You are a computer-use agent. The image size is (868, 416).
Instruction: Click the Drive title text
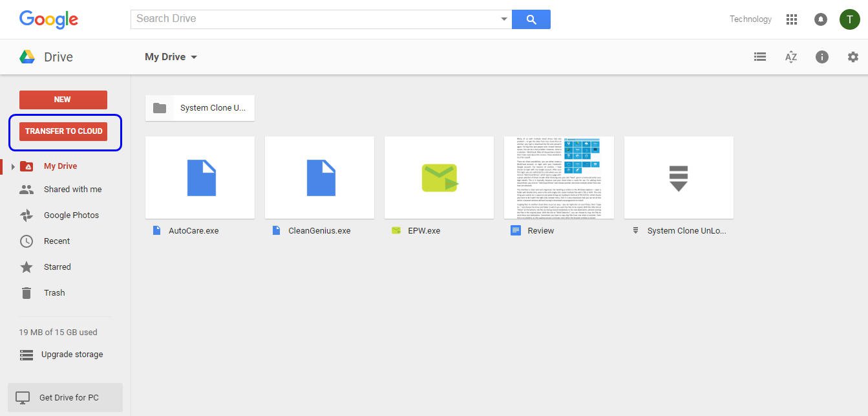[x=58, y=57]
